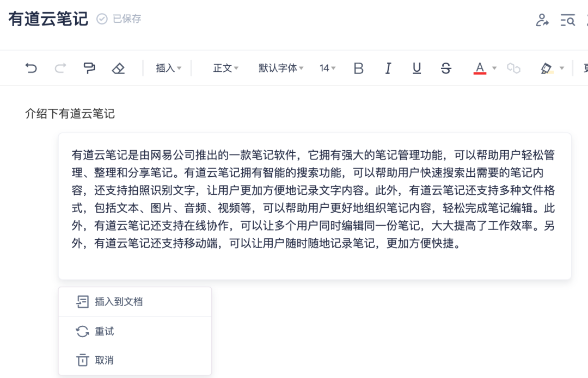Choose 插入到文档 from the menu
Image resolution: width=588 pixels, height=378 pixels.
tap(135, 301)
